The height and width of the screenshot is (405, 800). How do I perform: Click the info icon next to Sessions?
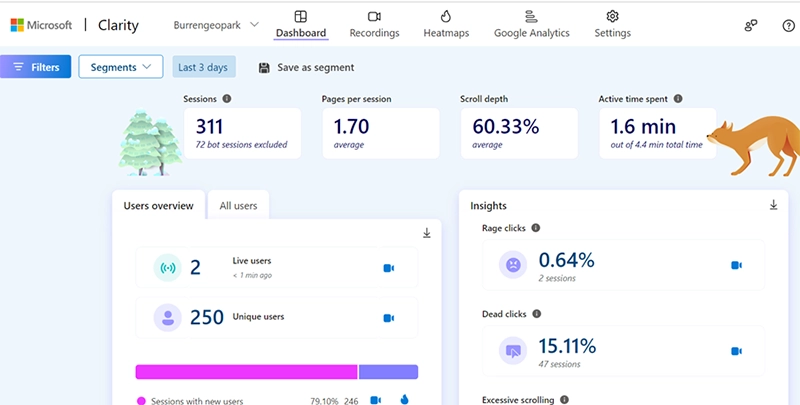click(x=227, y=98)
